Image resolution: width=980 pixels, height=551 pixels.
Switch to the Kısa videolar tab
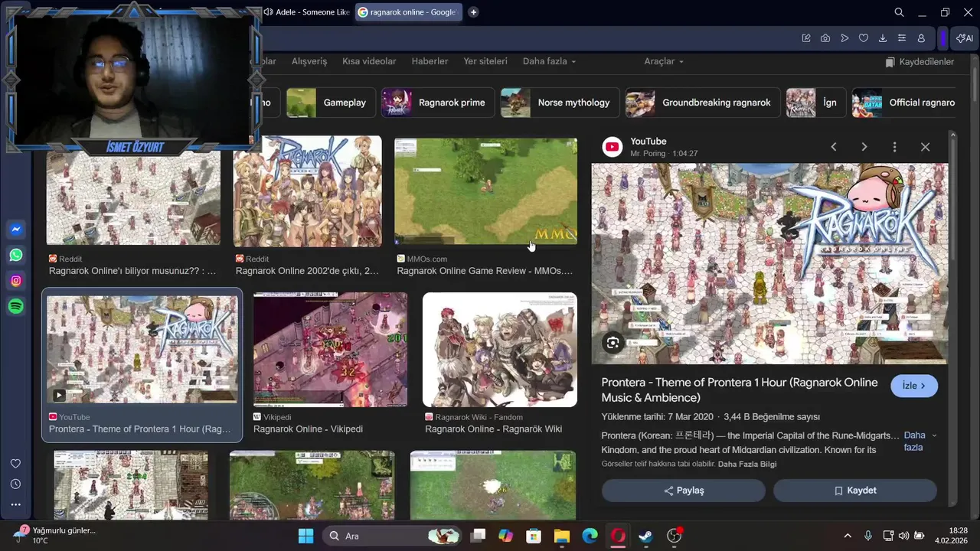(369, 61)
